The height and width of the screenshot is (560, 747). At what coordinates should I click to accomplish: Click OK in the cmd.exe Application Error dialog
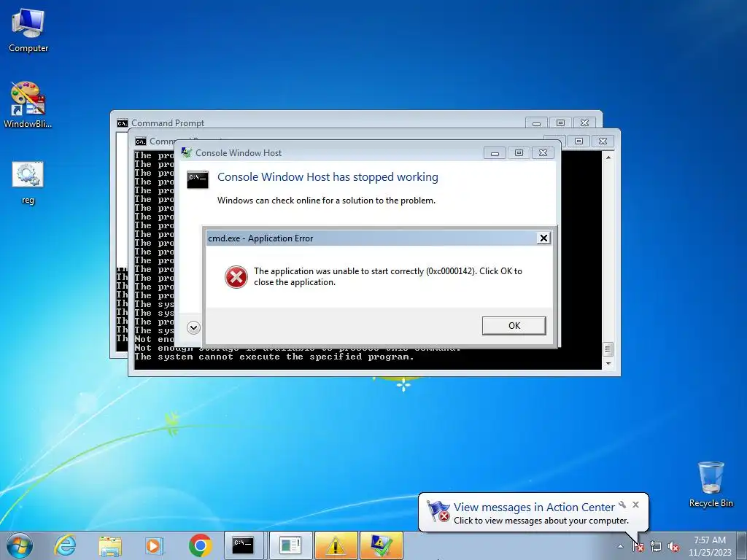pos(514,326)
